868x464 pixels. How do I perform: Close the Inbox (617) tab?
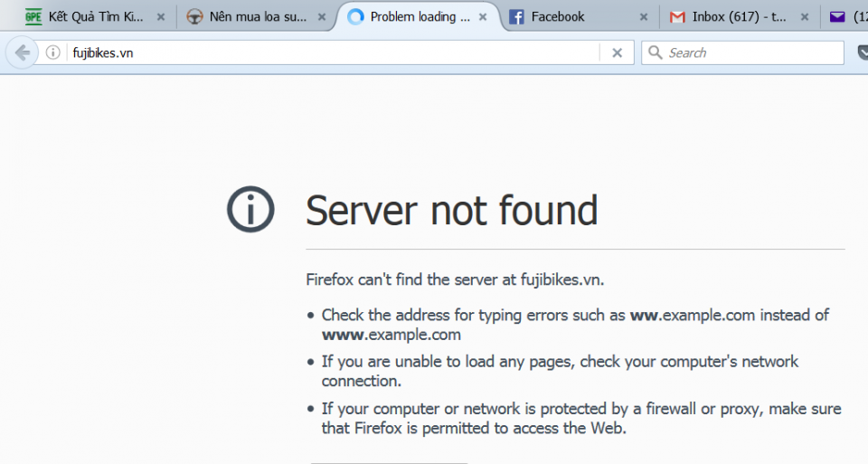pos(804,16)
